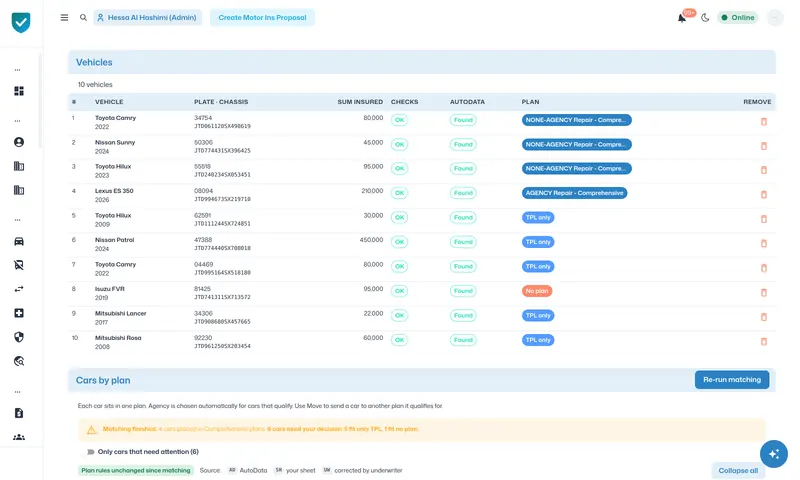800x480 pixels.
Task: Click NONE-AGENCY plan badge for Nissan Sunny
Action: [577, 144]
